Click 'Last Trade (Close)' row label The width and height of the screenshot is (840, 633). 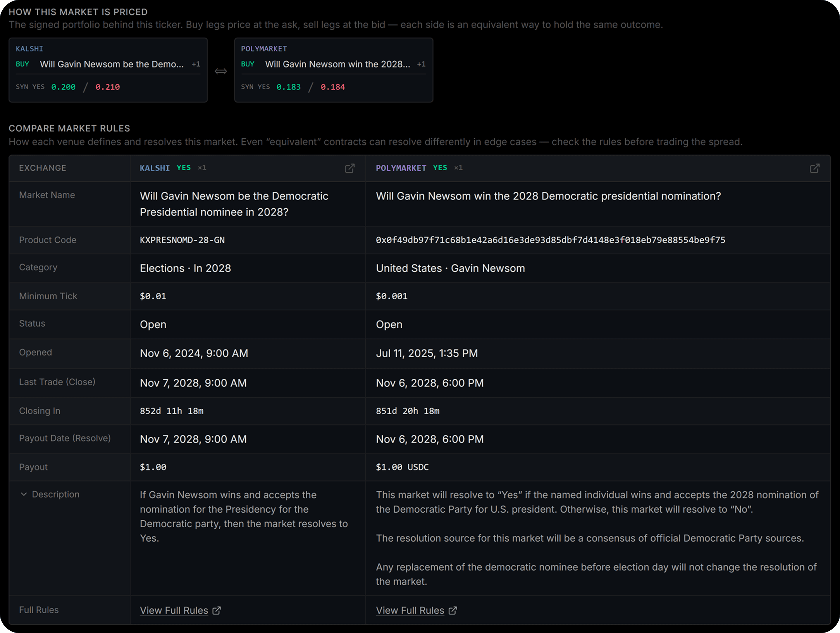[x=57, y=382]
